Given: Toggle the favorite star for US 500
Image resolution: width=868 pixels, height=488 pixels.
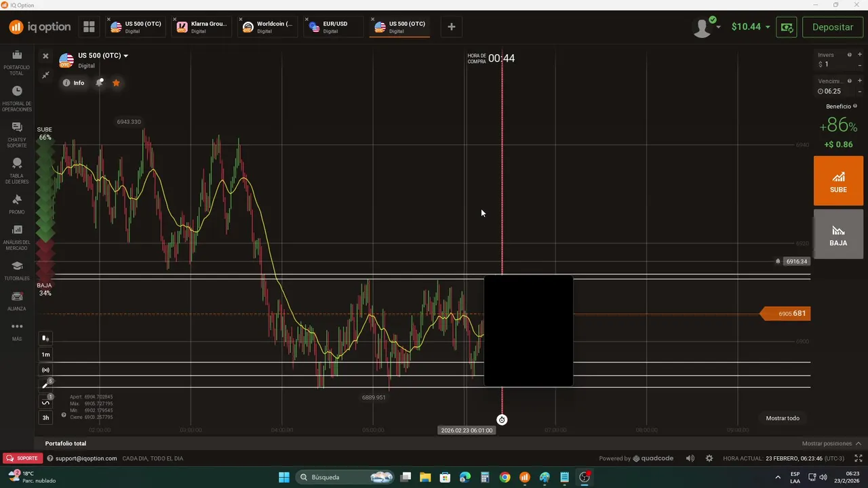Looking at the screenshot, I should pos(116,83).
